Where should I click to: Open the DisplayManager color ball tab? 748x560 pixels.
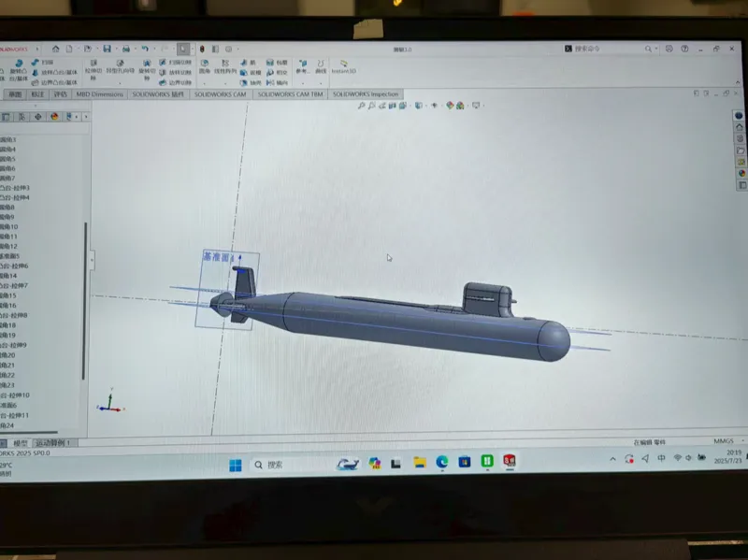pos(54,117)
